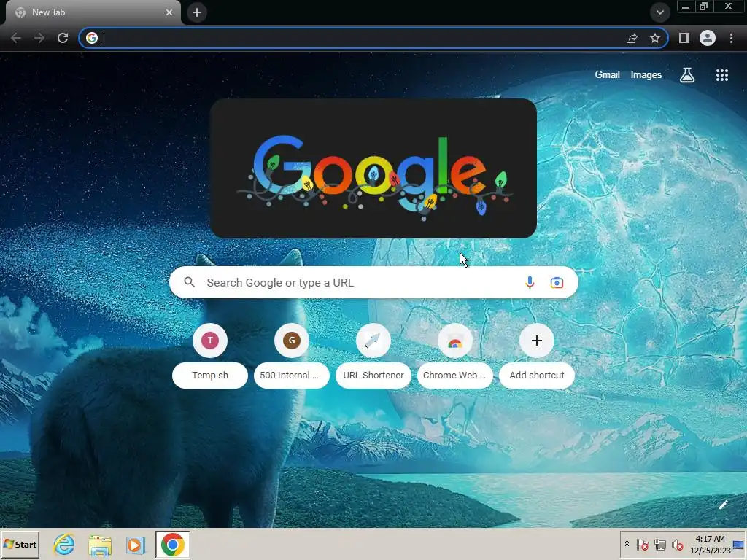Show hidden system tray icons

click(627, 544)
